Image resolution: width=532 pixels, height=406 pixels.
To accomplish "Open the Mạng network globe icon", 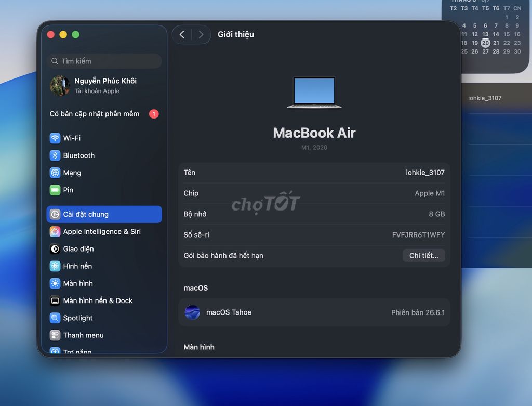I will pyautogui.click(x=55, y=173).
